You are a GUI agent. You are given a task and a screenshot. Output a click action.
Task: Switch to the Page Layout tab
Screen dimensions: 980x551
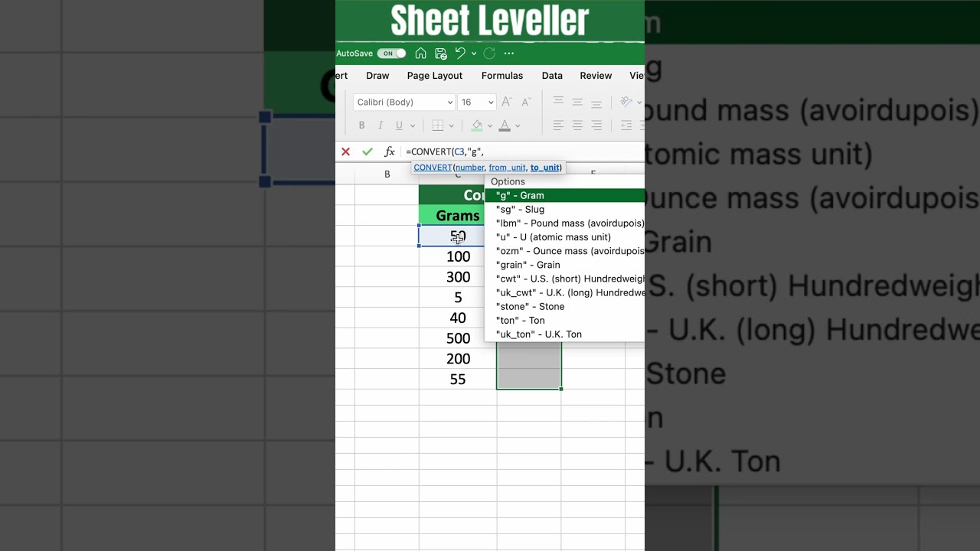click(435, 76)
